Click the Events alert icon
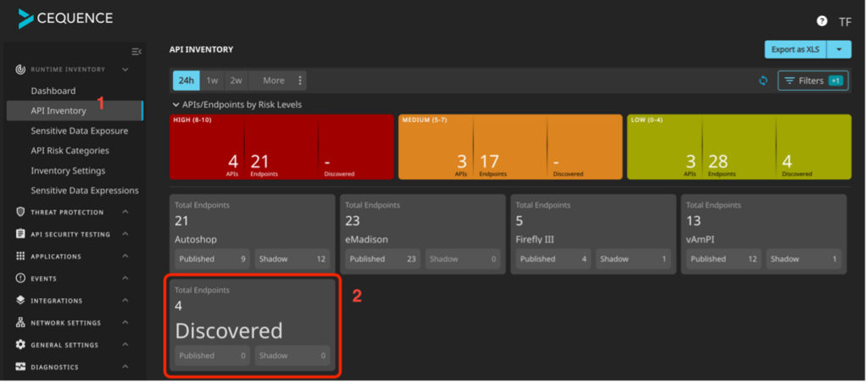 point(20,279)
